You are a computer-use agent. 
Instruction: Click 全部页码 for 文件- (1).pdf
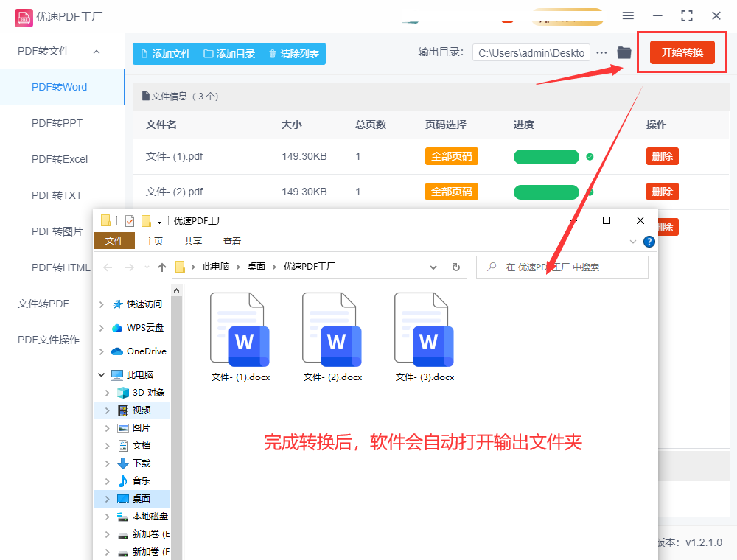(451, 156)
